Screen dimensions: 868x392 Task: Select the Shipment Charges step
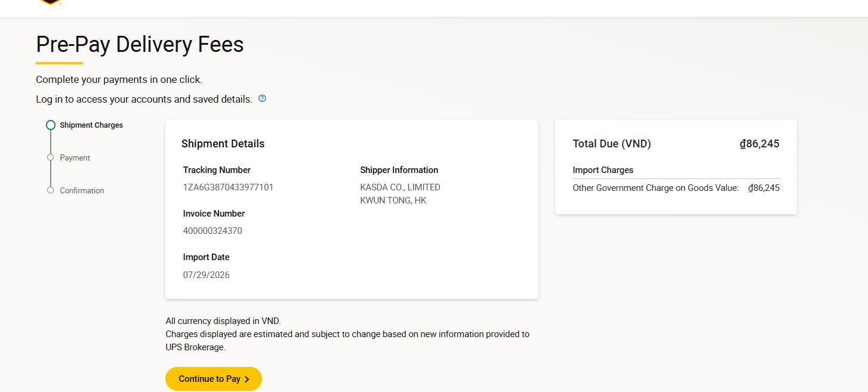point(91,125)
